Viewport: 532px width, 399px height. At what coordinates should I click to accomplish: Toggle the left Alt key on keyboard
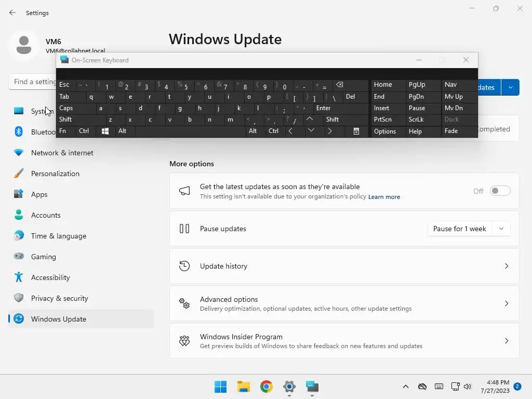click(x=125, y=131)
